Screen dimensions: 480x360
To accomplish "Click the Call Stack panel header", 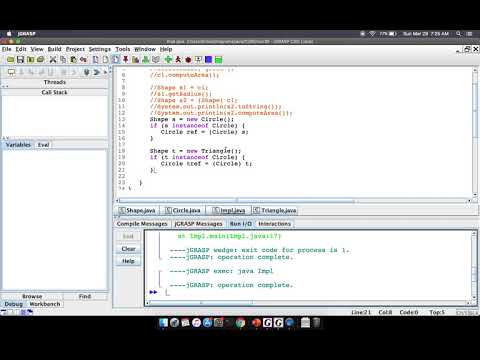I will [x=55, y=92].
